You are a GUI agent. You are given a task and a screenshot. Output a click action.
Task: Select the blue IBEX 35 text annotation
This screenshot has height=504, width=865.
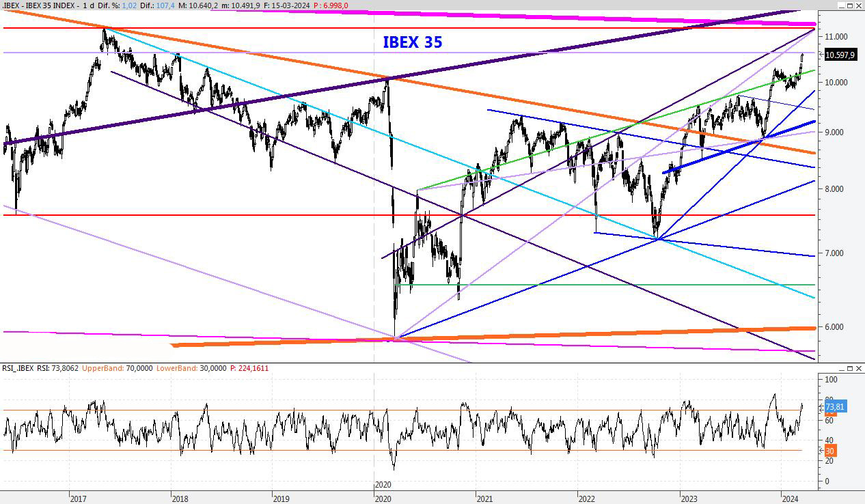(x=412, y=42)
